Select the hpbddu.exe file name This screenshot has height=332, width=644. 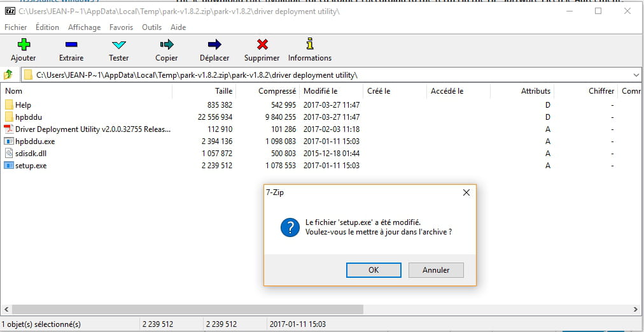(35, 141)
